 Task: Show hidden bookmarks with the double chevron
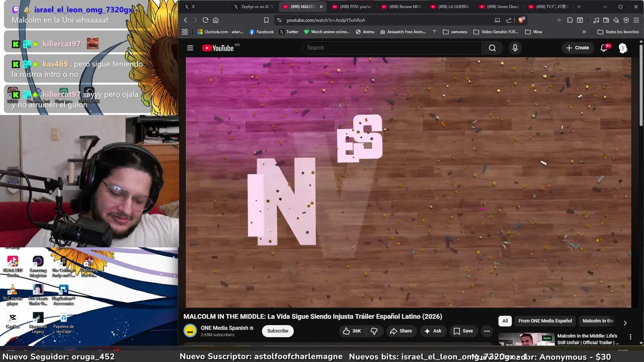tap(584, 32)
